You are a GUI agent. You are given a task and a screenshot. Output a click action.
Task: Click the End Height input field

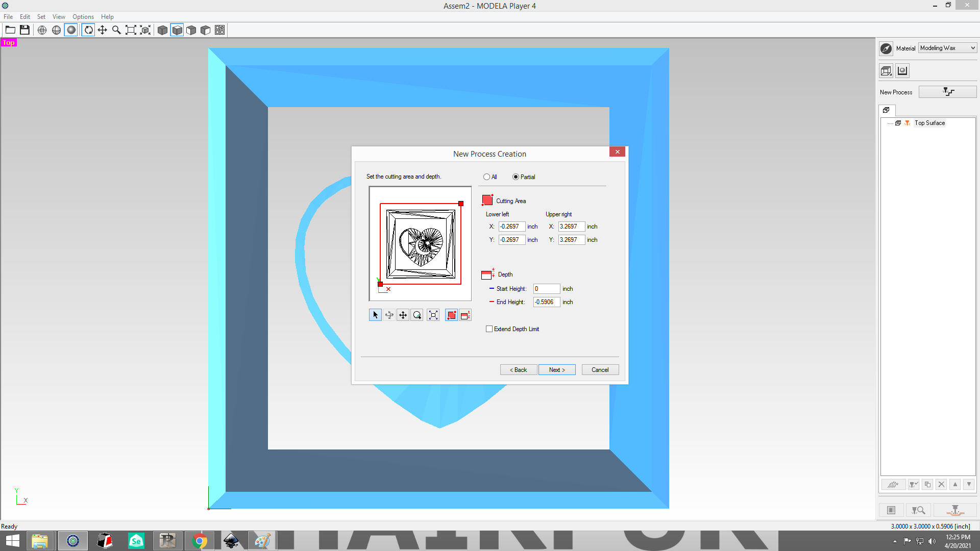point(546,302)
